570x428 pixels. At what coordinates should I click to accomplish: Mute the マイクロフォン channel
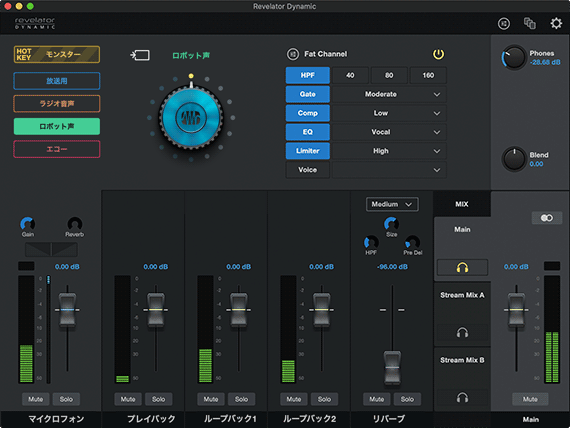point(36,399)
